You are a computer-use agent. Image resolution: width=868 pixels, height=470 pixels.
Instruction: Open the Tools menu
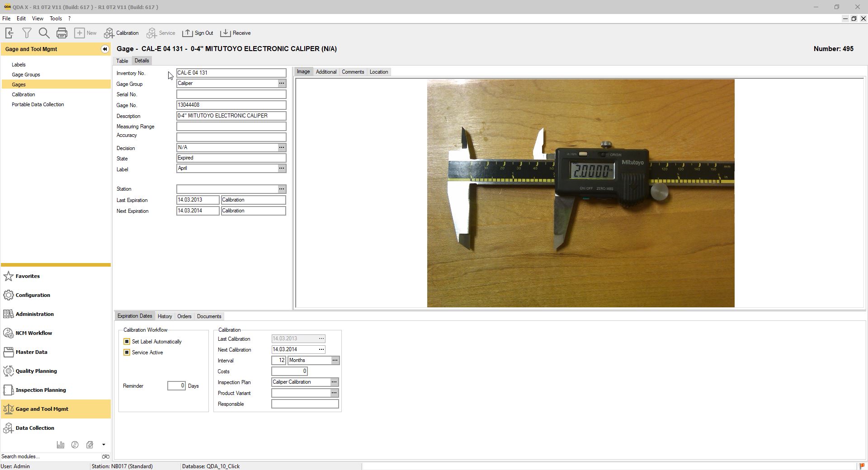pyautogui.click(x=56, y=19)
